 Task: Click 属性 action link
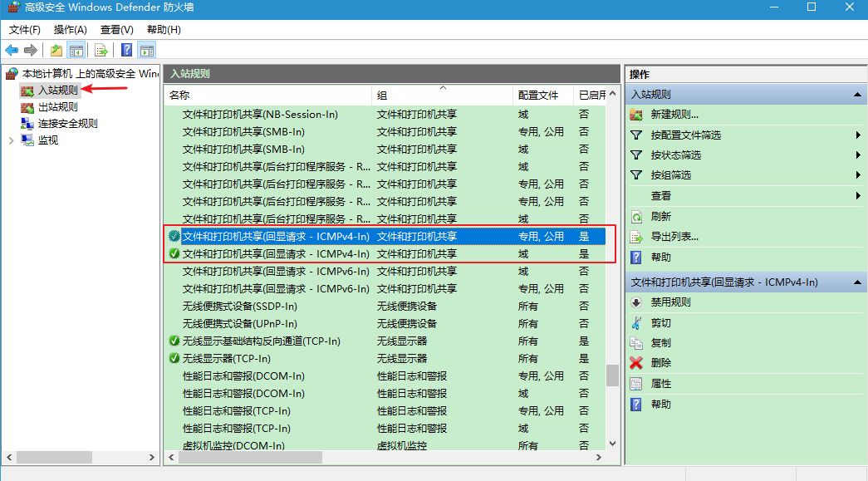tap(661, 384)
